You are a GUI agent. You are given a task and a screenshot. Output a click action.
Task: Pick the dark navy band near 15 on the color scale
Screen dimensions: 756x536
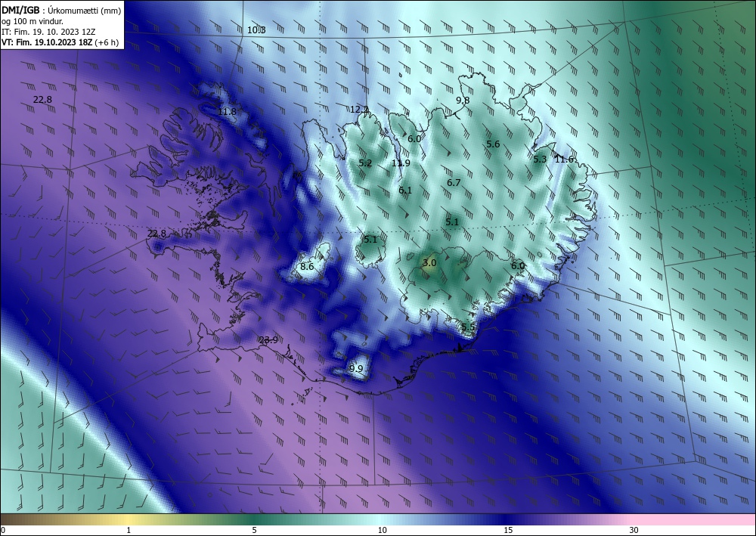[x=507, y=519]
